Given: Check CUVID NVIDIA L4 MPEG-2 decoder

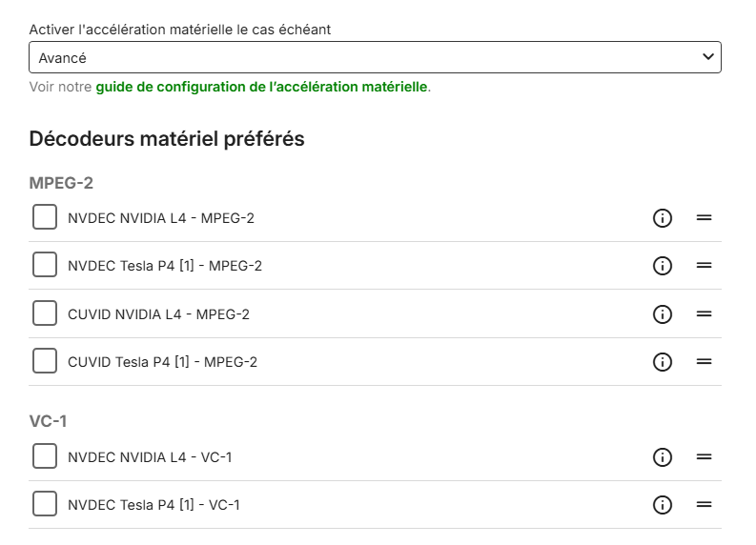Looking at the screenshot, I should (45, 313).
